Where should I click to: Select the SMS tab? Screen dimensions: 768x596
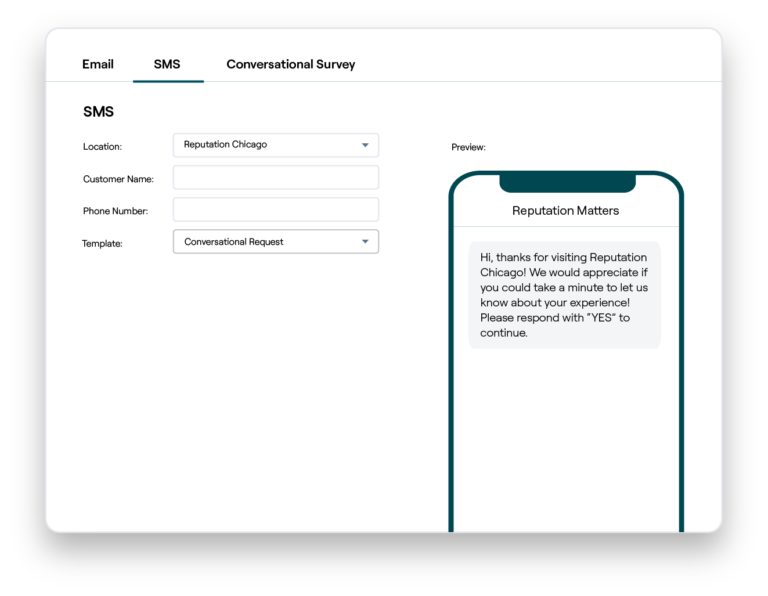tap(167, 64)
